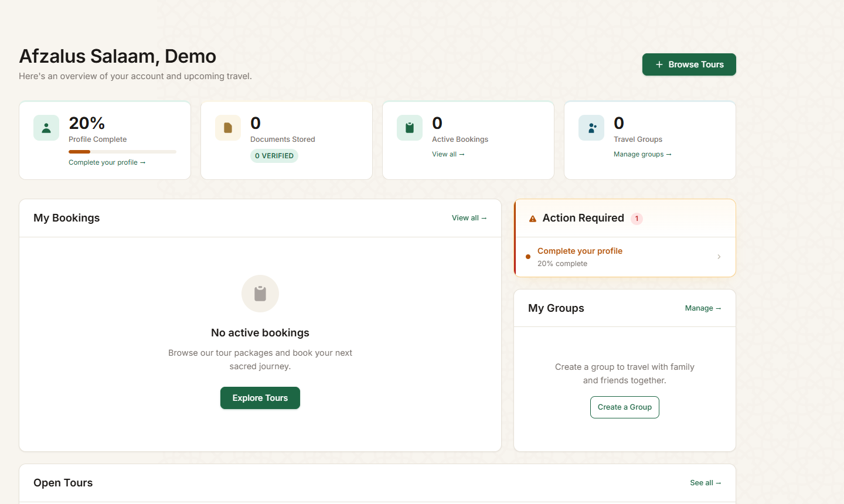This screenshot has width=844, height=504.
Task: Open Manage link in My Groups
Action: pyautogui.click(x=703, y=308)
